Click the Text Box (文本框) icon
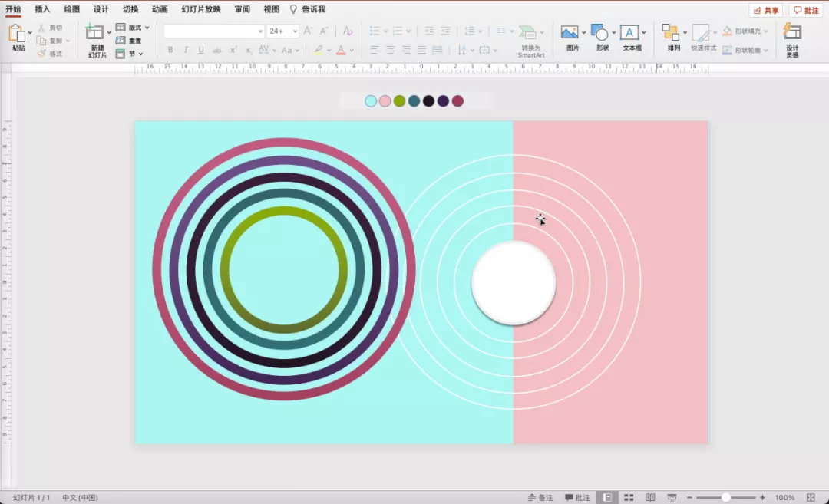Screen dimensions: 829x504 coord(629,33)
